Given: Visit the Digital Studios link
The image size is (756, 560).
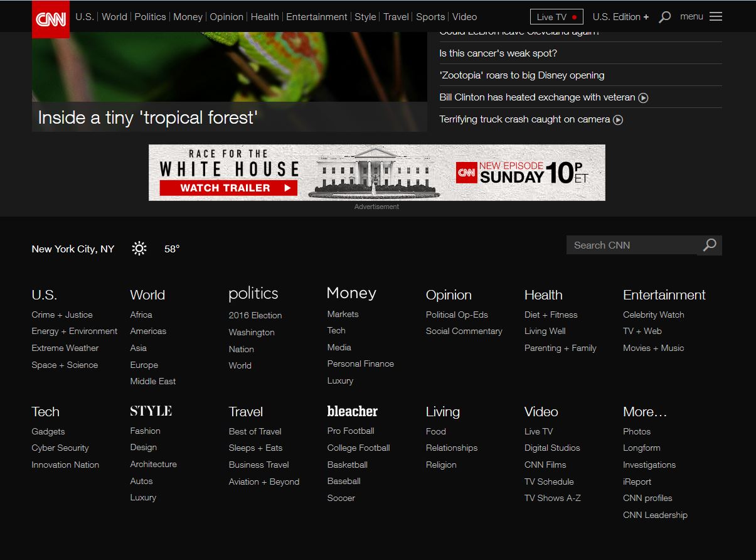Looking at the screenshot, I should tap(552, 448).
